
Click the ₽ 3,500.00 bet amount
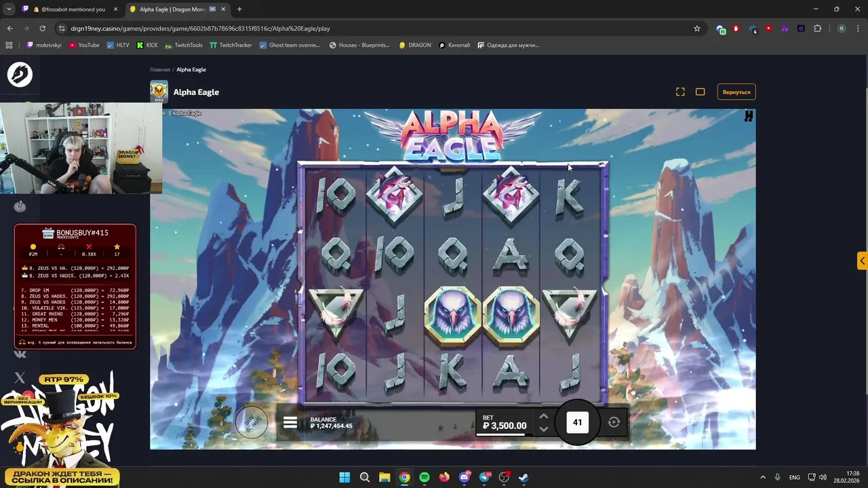pyautogui.click(x=505, y=426)
